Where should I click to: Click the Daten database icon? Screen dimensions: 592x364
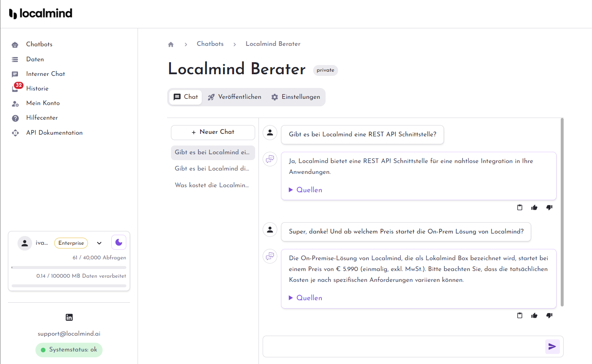point(15,60)
